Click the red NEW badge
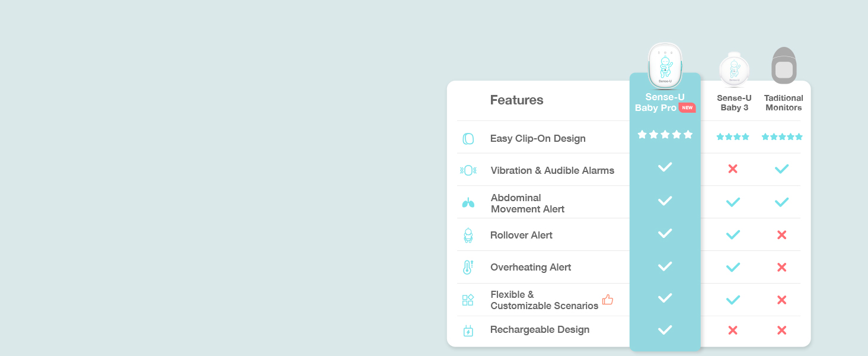This screenshot has width=868, height=356. [687, 108]
